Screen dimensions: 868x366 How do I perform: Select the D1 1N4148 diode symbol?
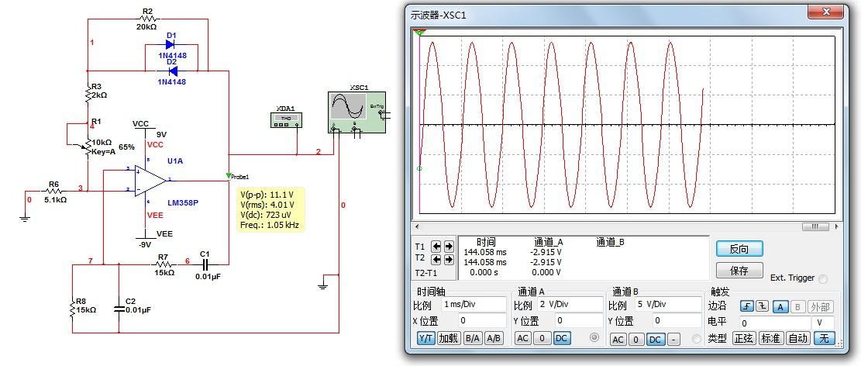point(170,45)
